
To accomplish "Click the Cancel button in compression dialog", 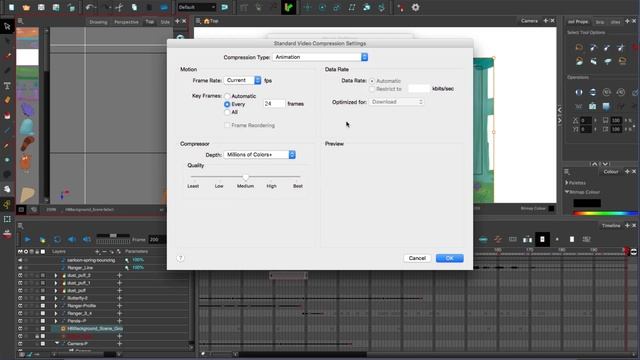I will click(x=417, y=258).
